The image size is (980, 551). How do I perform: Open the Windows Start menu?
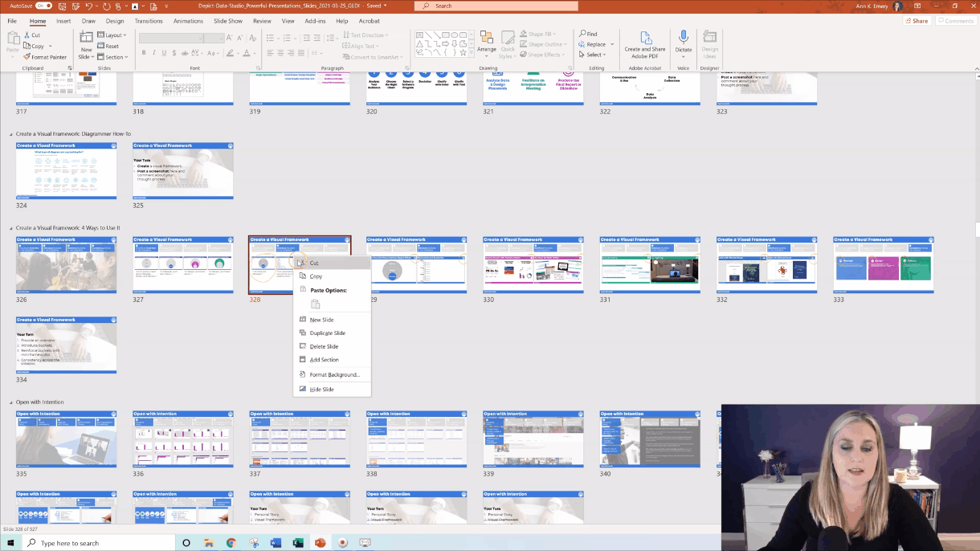click(x=9, y=543)
